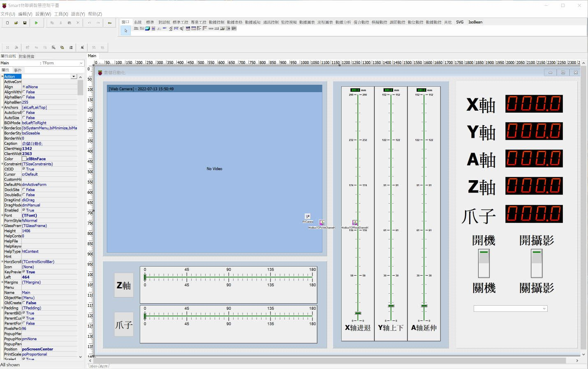Flip the power switch under 開機

tap(484, 264)
